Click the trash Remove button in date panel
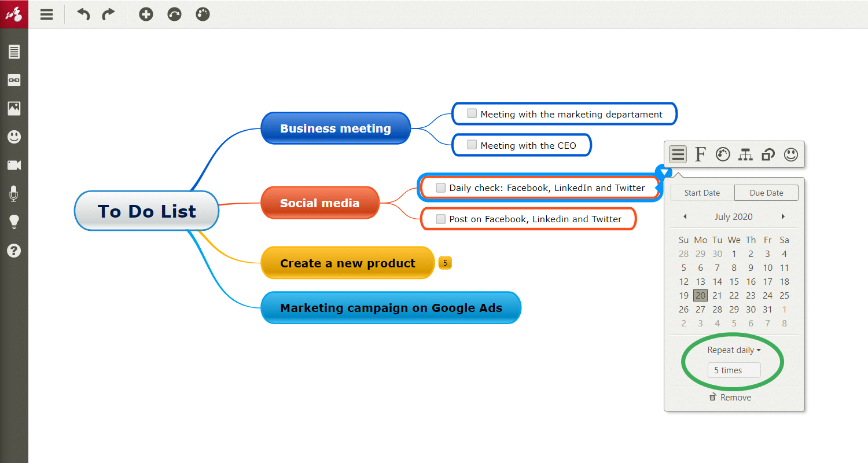The width and height of the screenshot is (868, 463). (730, 397)
